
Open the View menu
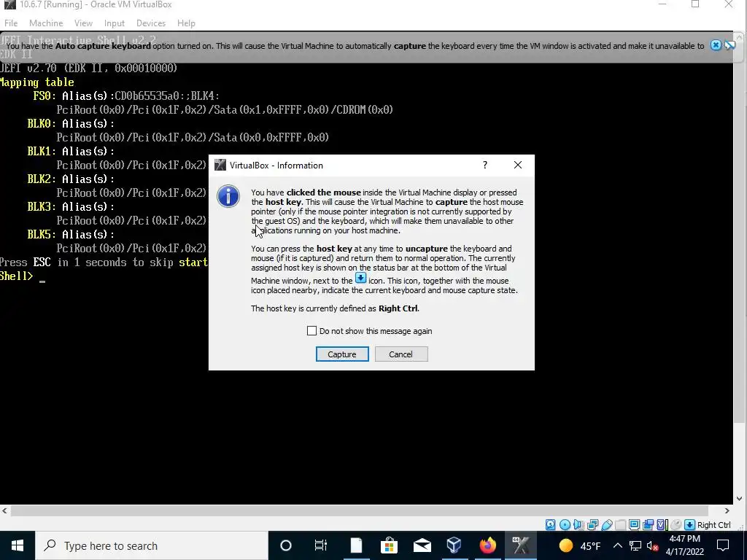83,23
